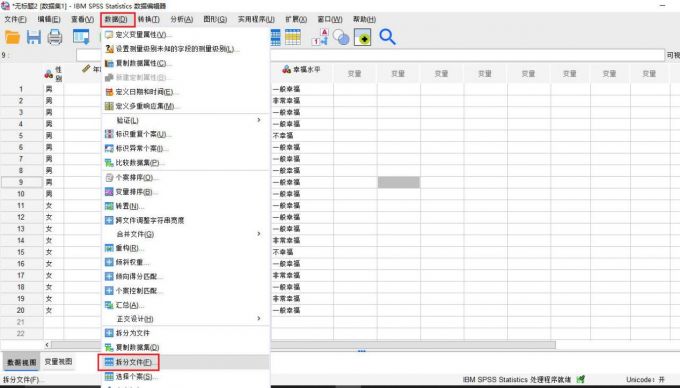Choose 拆分为文件 menu item

tap(186, 333)
